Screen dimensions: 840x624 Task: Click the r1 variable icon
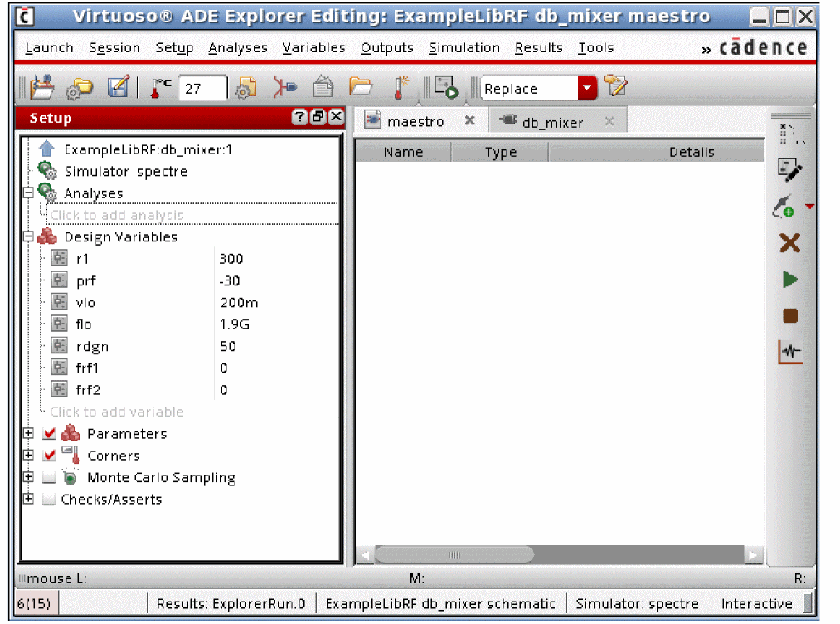point(59,258)
